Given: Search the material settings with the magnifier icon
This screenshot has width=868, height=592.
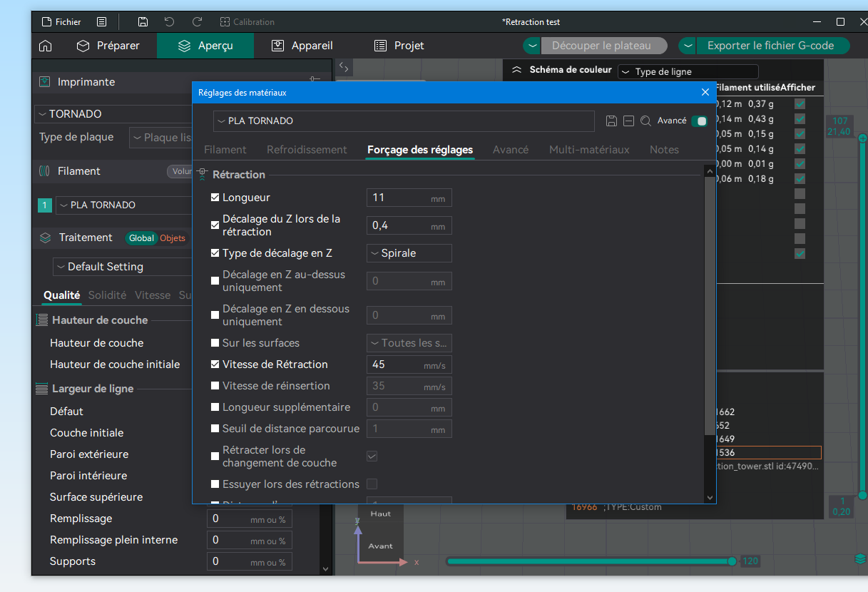Looking at the screenshot, I should pos(645,121).
